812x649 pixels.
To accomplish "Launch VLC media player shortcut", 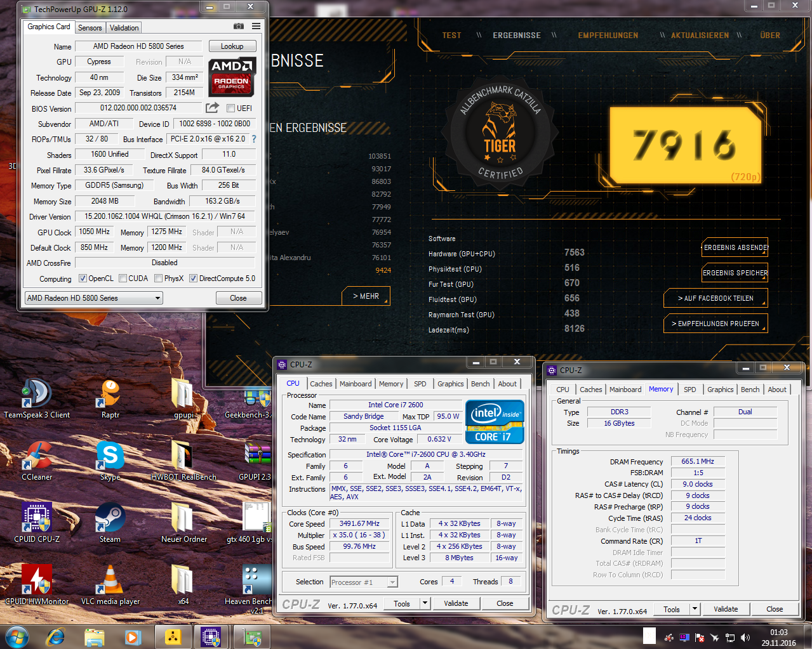I will pos(110,585).
